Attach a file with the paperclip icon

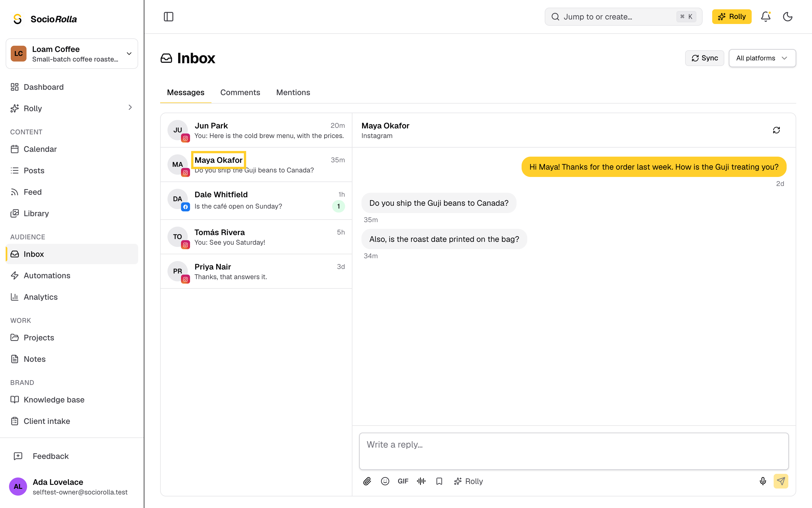coord(367,481)
